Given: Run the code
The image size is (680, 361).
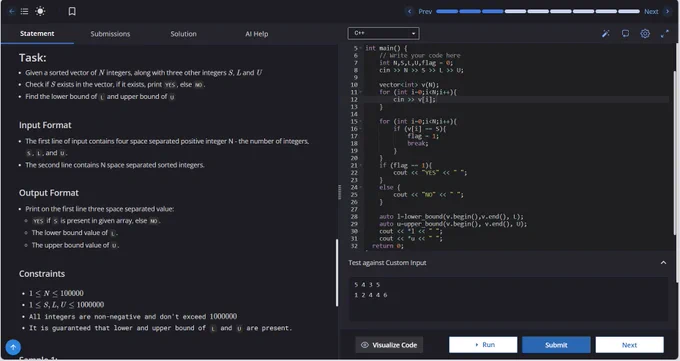Looking at the screenshot, I should click(x=483, y=345).
